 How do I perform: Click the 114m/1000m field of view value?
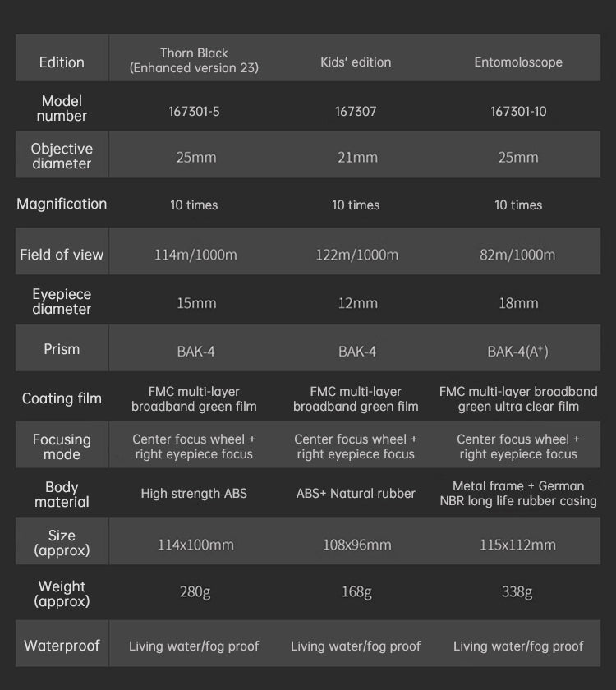tap(195, 255)
